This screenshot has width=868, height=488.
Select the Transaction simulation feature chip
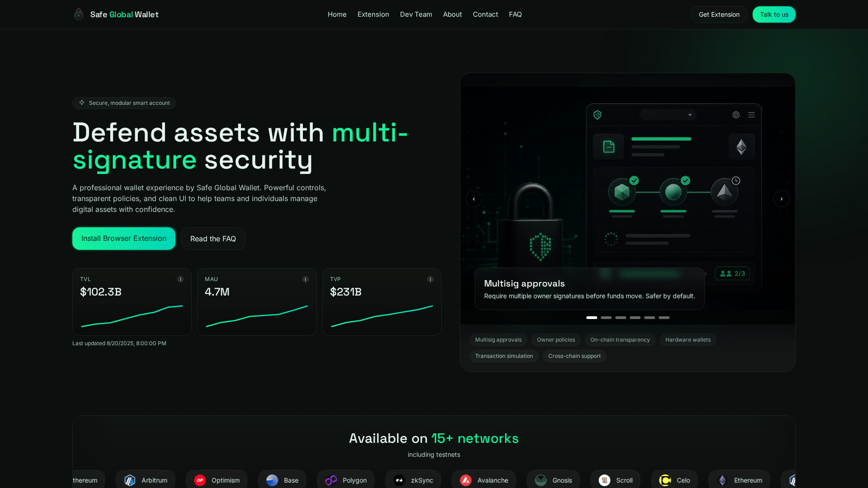(504, 356)
